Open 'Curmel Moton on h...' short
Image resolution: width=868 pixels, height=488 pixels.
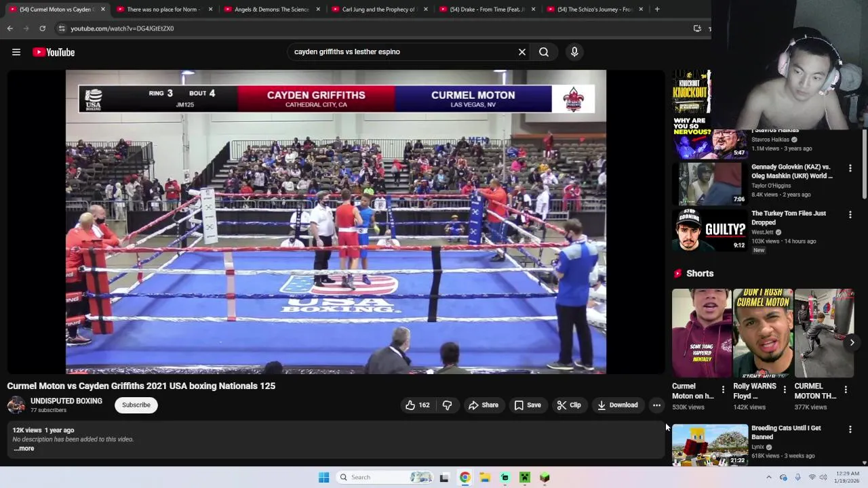(701, 333)
